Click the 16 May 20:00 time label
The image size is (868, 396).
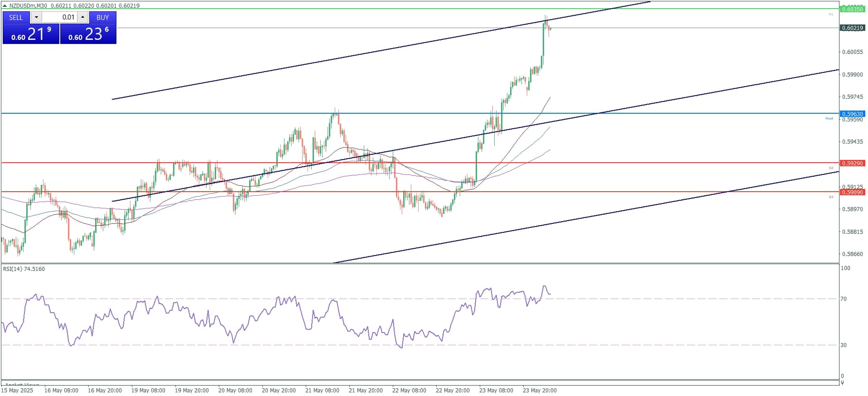click(x=105, y=391)
